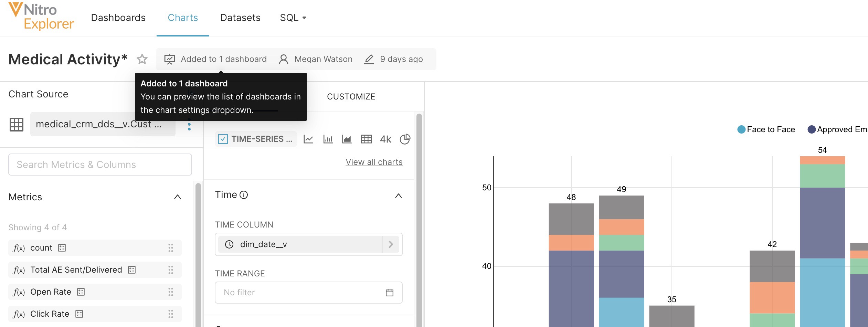Toggle Approved Email legend series

click(x=837, y=129)
